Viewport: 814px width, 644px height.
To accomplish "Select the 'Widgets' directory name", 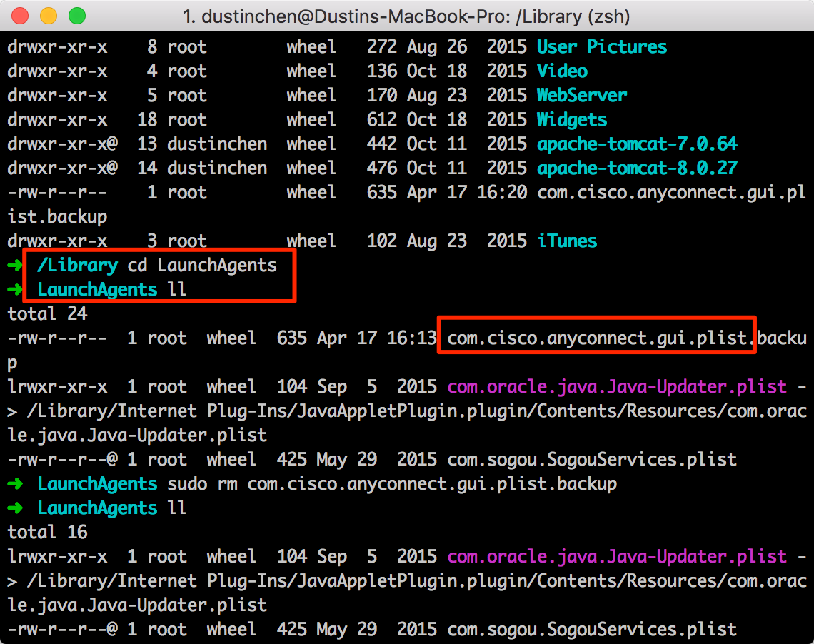I will tap(571, 120).
